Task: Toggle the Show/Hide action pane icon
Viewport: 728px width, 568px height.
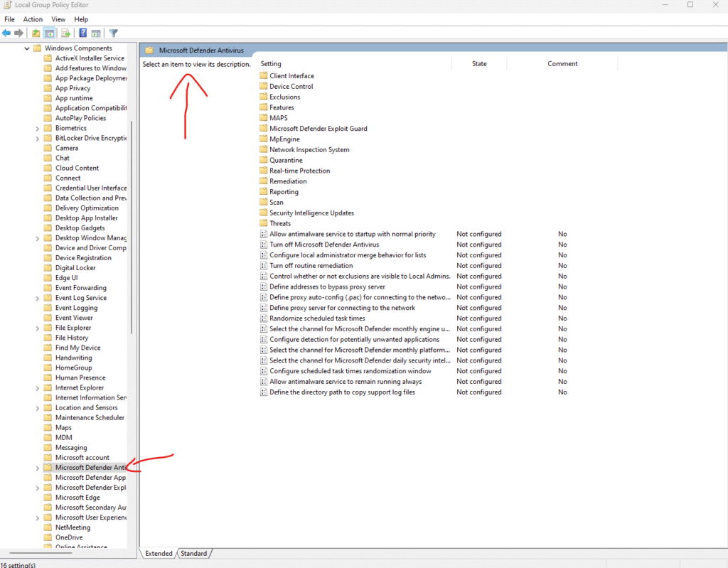Action: click(96, 33)
